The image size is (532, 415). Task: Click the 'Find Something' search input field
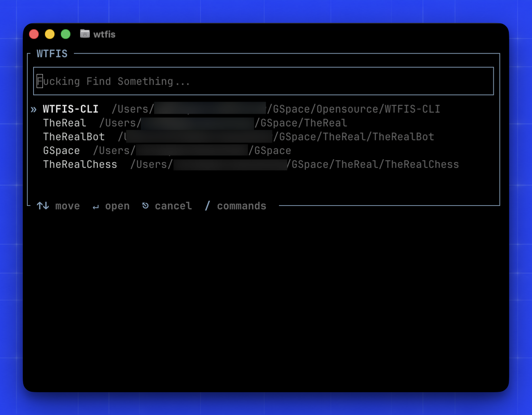pos(263,81)
